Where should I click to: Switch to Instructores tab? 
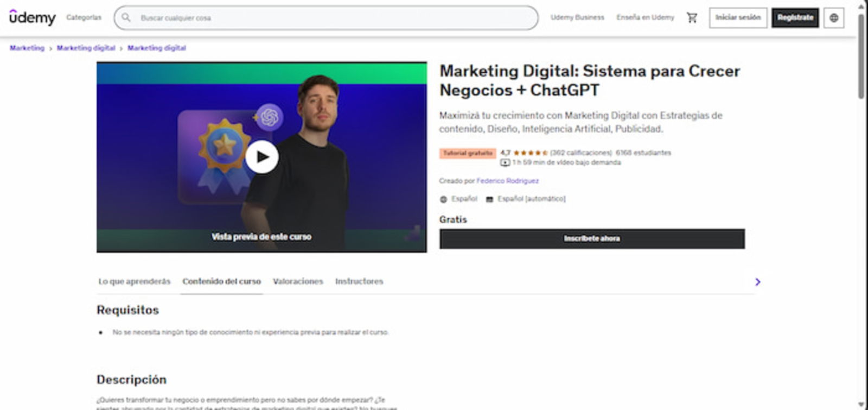359,281
